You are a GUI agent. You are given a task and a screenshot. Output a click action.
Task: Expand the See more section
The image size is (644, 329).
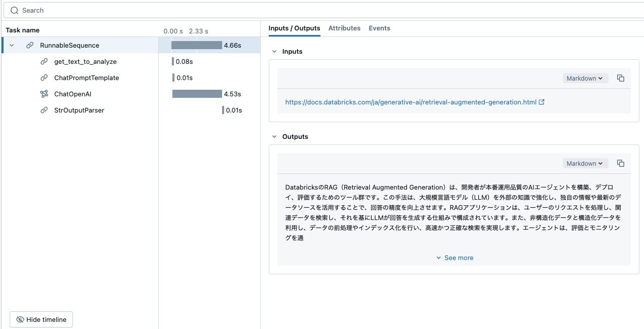pos(454,258)
